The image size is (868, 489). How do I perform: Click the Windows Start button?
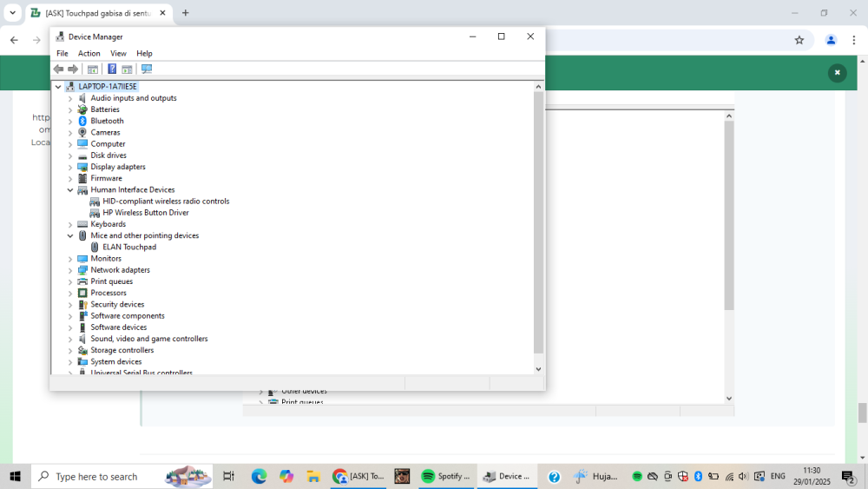15,476
